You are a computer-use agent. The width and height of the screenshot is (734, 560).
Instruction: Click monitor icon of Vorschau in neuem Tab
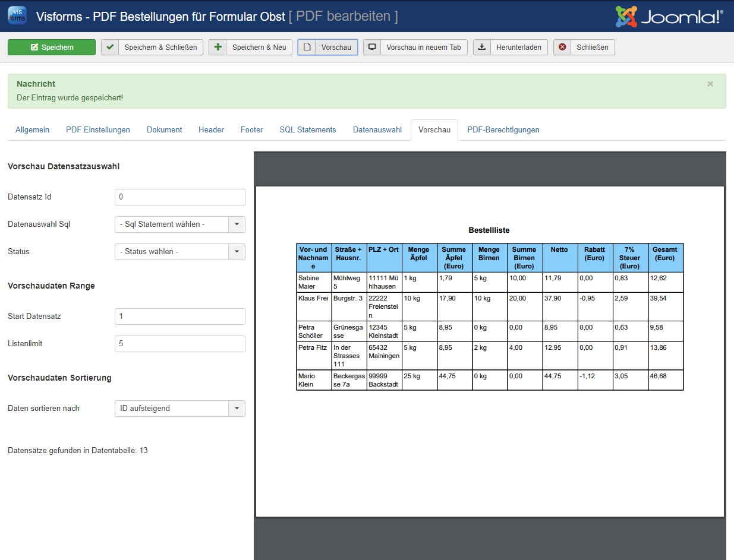pyautogui.click(x=372, y=48)
